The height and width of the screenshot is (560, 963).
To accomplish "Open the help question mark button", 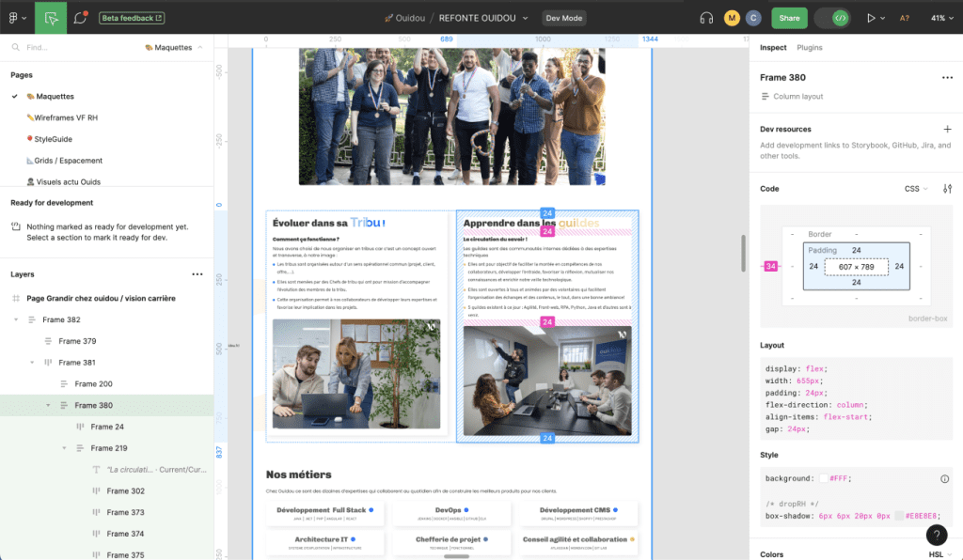I will point(937,535).
